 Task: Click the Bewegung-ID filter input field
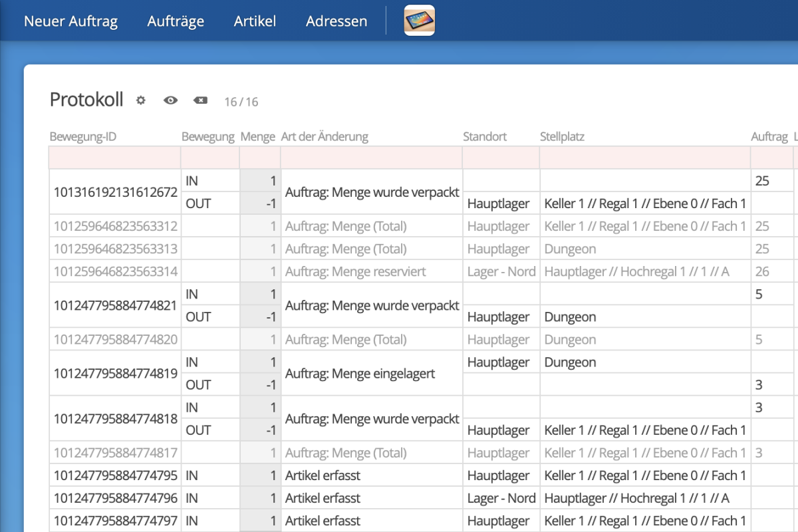(x=114, y=158)
